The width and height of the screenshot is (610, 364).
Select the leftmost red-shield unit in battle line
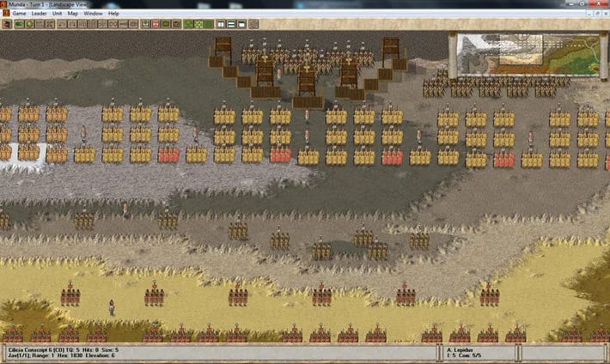tap(168, 155)
